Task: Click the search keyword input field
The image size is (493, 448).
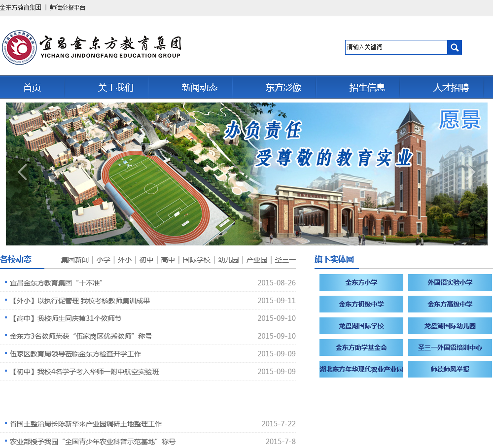Action: click(396, 47)
